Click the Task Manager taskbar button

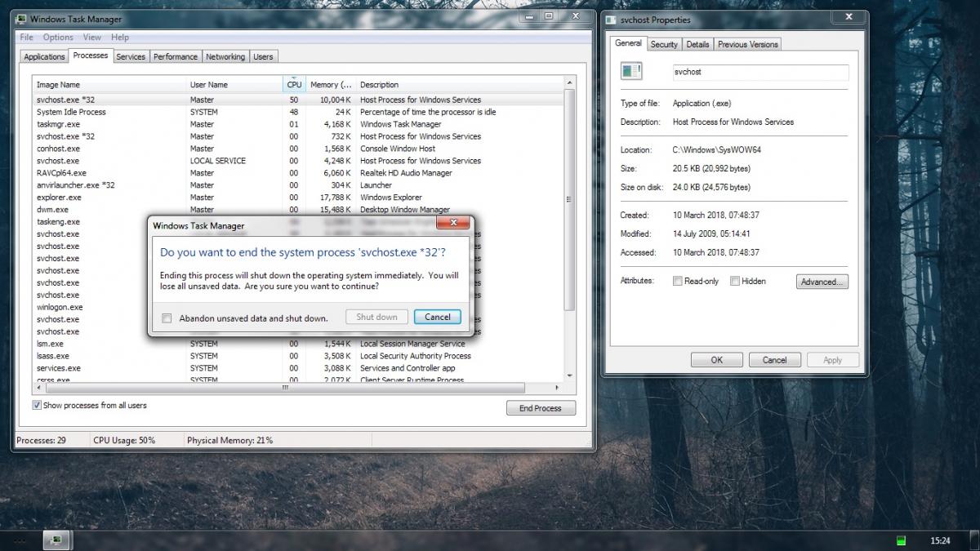tap(56, 540)
